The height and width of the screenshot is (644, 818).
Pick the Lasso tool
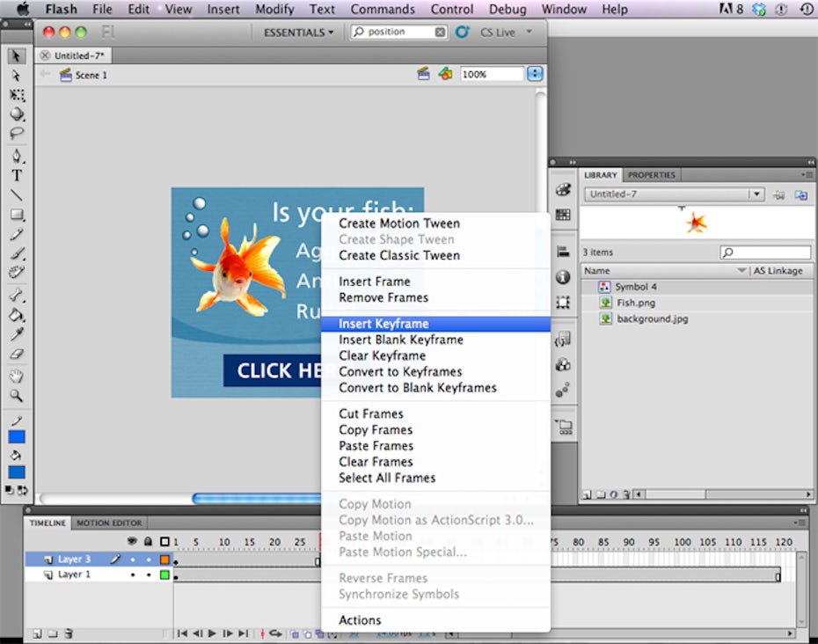click(17, 134)
